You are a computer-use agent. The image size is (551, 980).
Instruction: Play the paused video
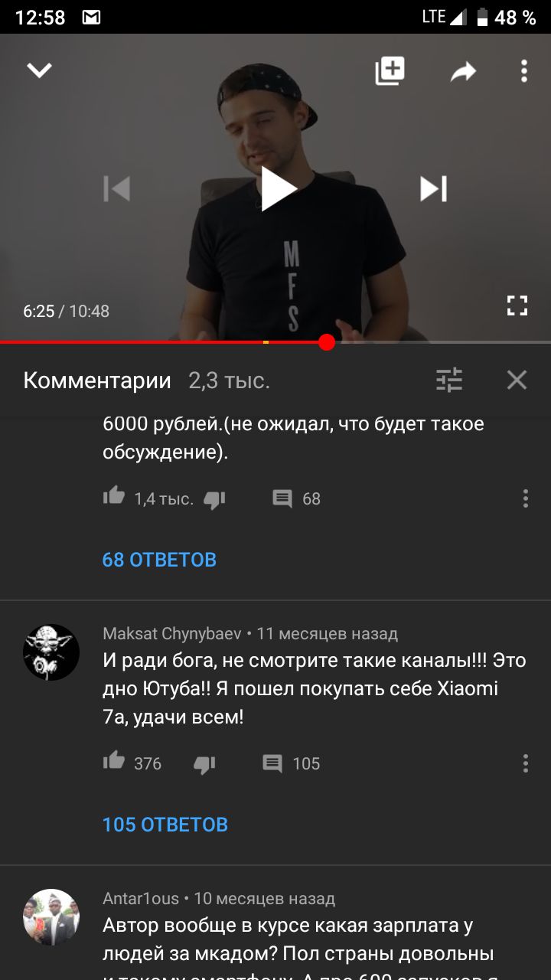click(x=277, y=188)
